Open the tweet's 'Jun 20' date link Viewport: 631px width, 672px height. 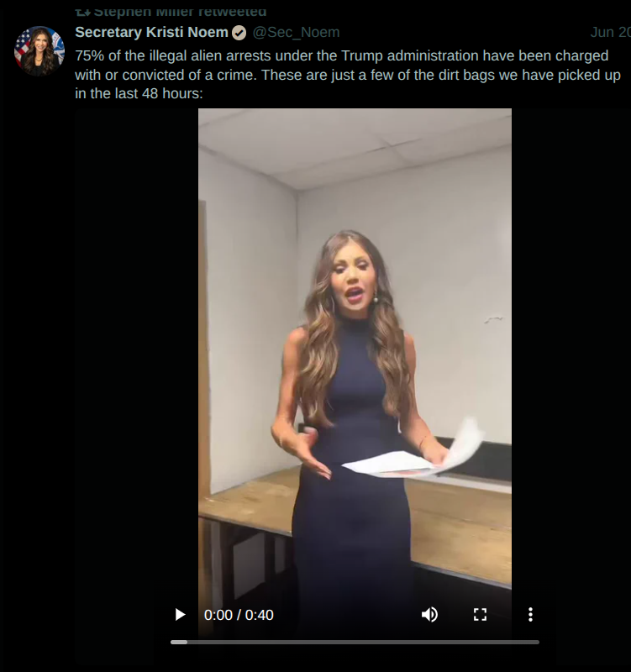coord(611,32)
